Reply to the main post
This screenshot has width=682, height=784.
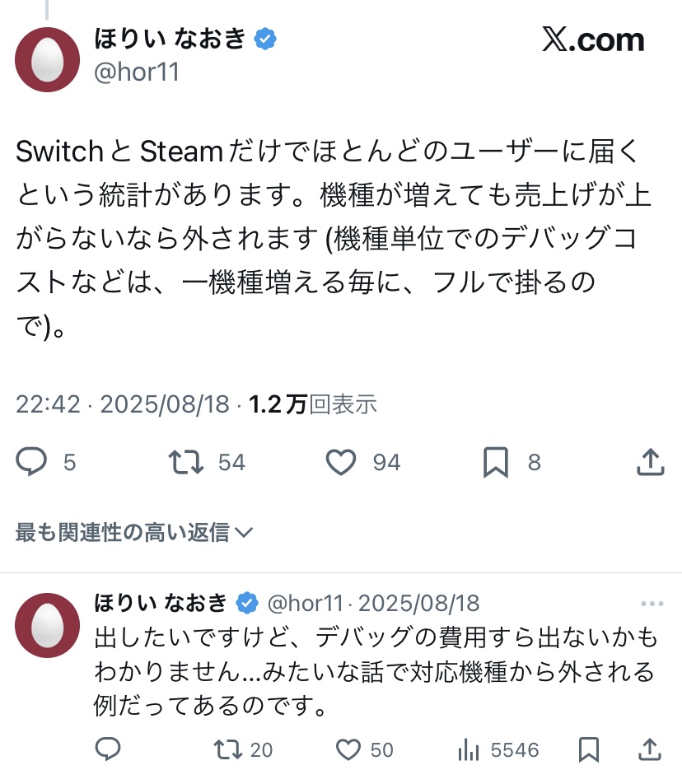(x=32, y=463)
